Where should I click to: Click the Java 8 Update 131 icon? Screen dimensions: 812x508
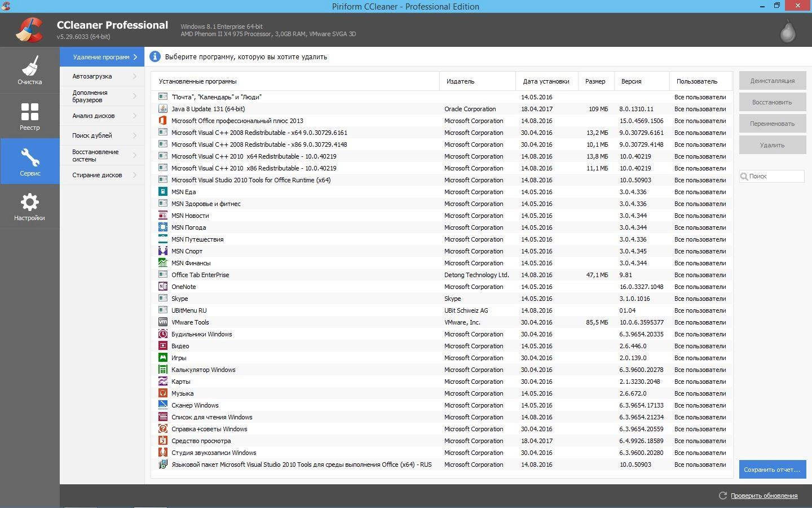tap(163, 109)
